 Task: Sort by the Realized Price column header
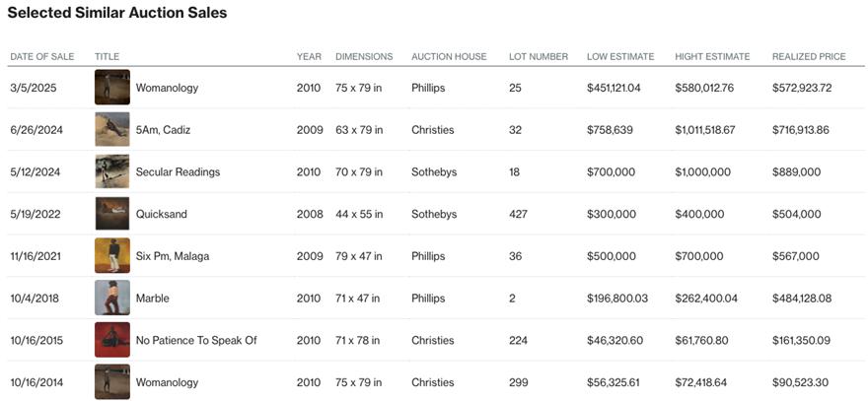809,56
